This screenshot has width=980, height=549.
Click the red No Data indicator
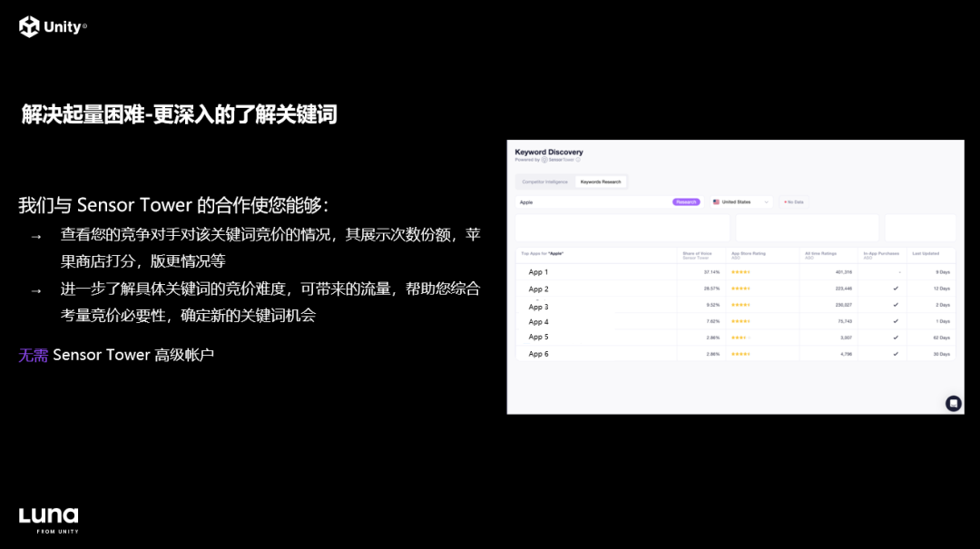point(790,201)
